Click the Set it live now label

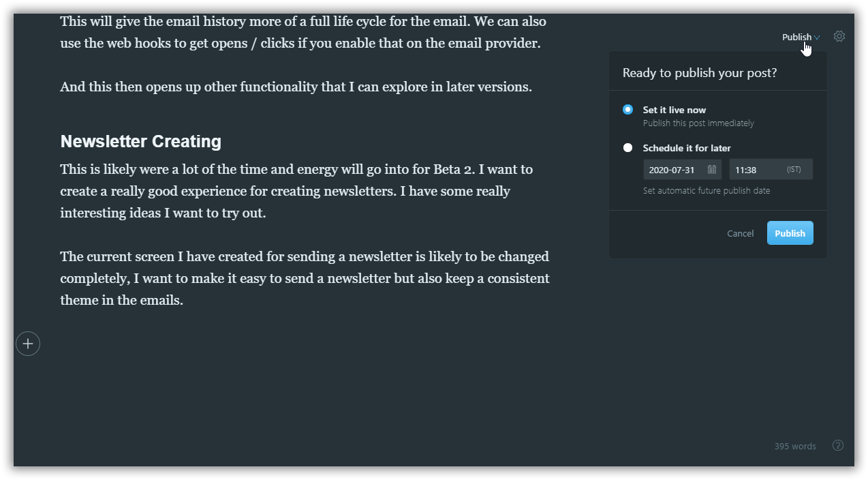tap(675, 110)
